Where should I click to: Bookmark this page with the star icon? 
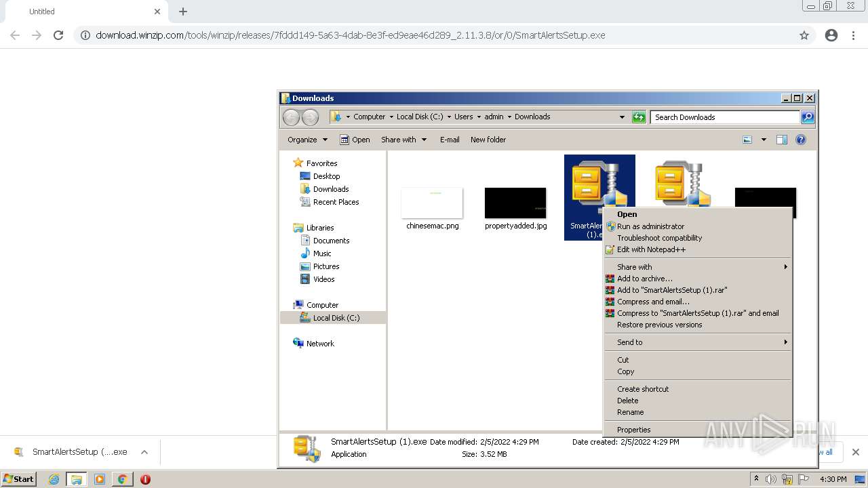804,35
